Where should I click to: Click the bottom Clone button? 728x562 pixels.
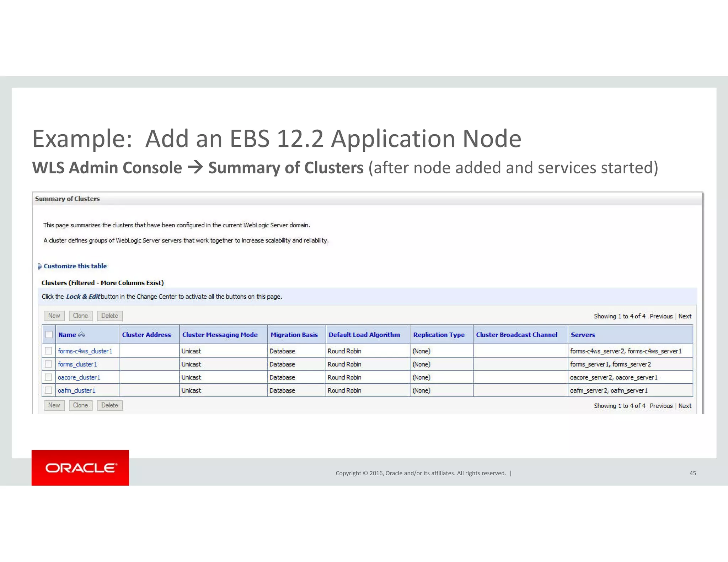tap(80, 405)
